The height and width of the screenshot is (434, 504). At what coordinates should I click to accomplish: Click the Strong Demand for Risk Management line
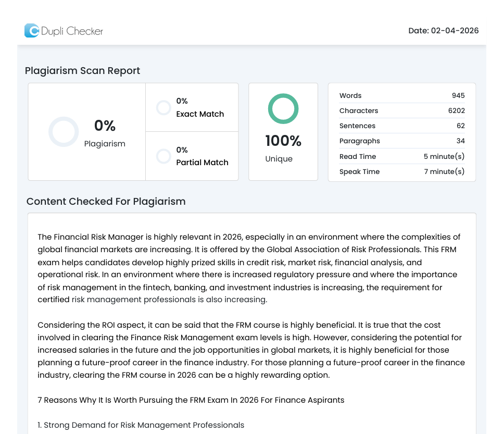point(141,425)
